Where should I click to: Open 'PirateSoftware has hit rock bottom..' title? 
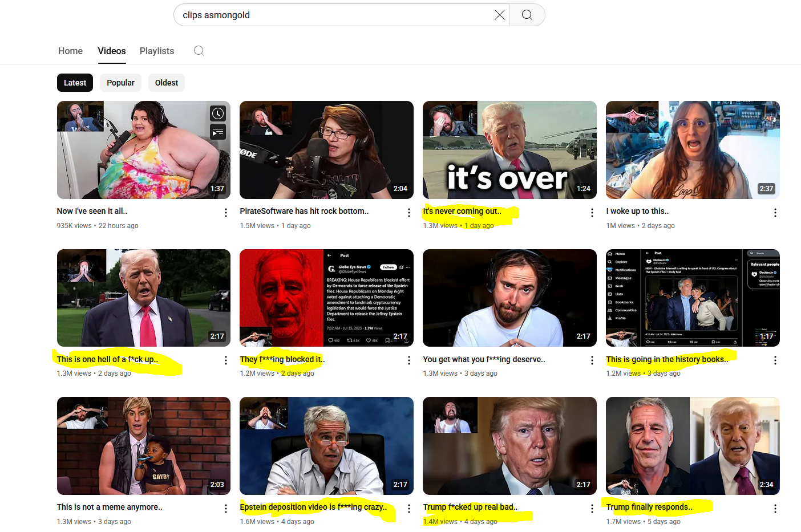[304, 211]
